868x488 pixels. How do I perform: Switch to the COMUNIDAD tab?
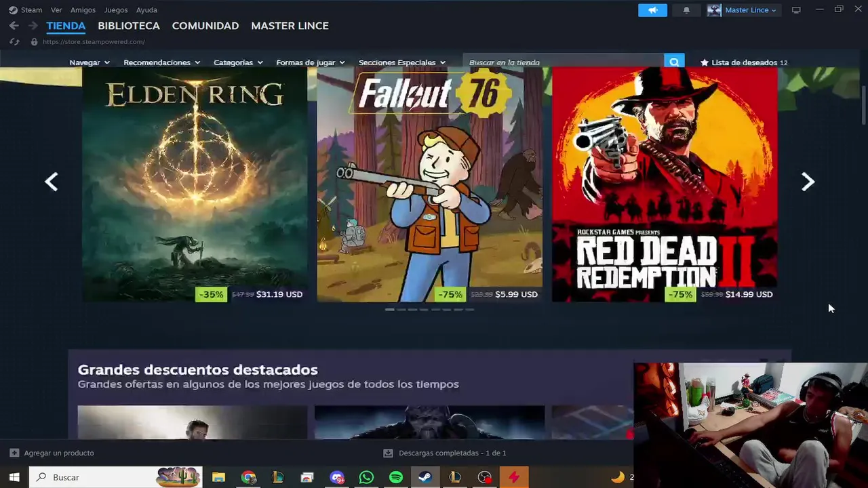[205, 26]
